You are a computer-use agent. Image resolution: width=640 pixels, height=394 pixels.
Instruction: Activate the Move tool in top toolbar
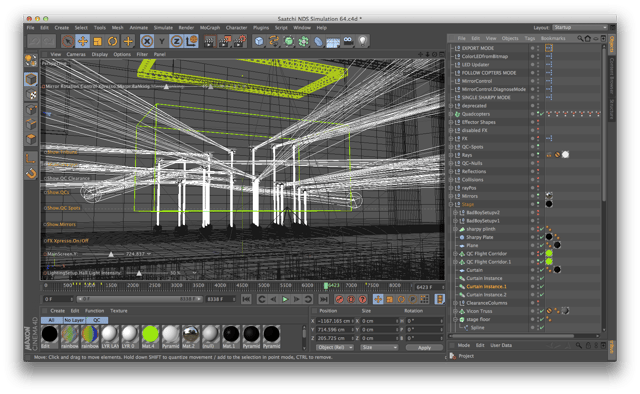coord(82,41)
